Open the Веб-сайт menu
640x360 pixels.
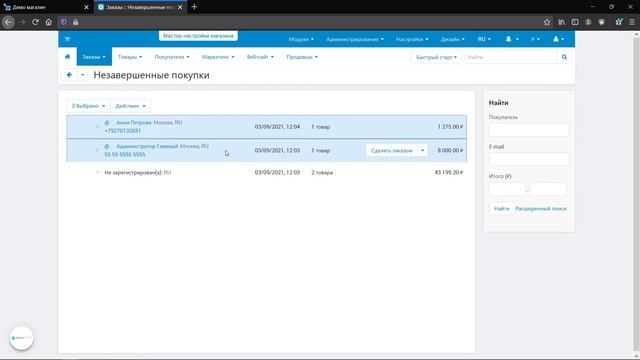click(260, 57)
